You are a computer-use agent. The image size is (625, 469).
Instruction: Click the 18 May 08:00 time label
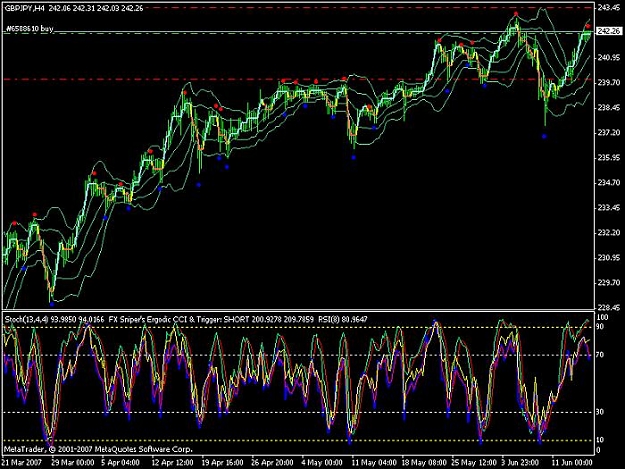point(424,463)
